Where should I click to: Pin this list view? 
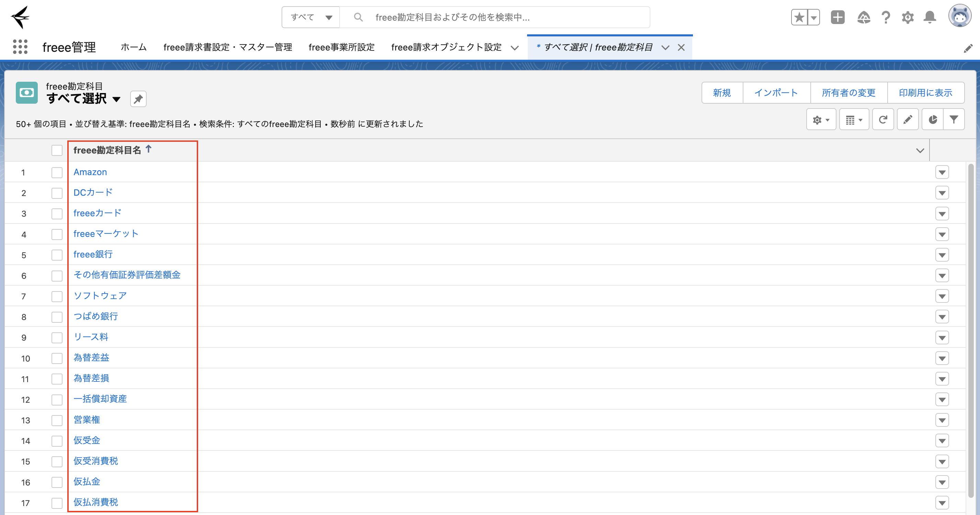pyautogui.click(x=138, y=99)
